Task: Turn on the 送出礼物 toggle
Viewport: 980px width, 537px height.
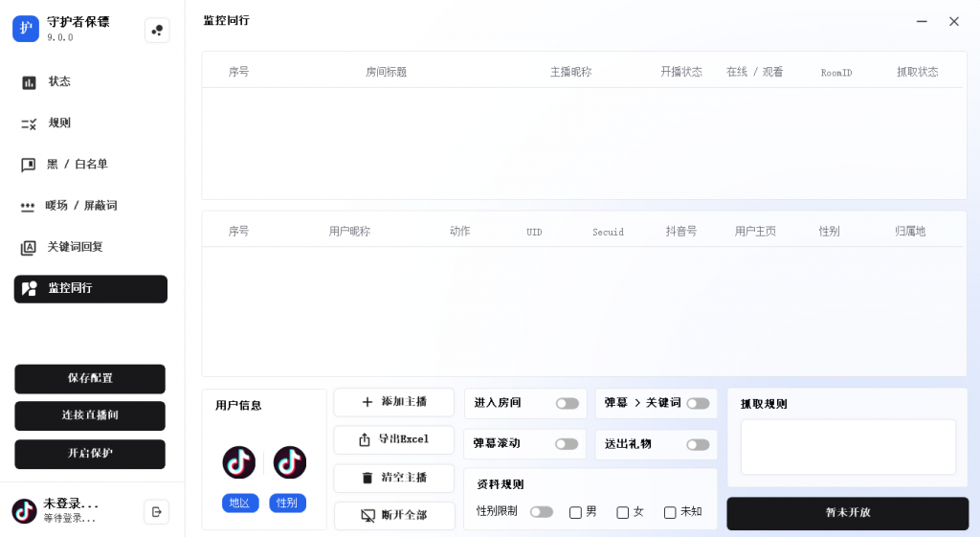Action: coord(698,444)
